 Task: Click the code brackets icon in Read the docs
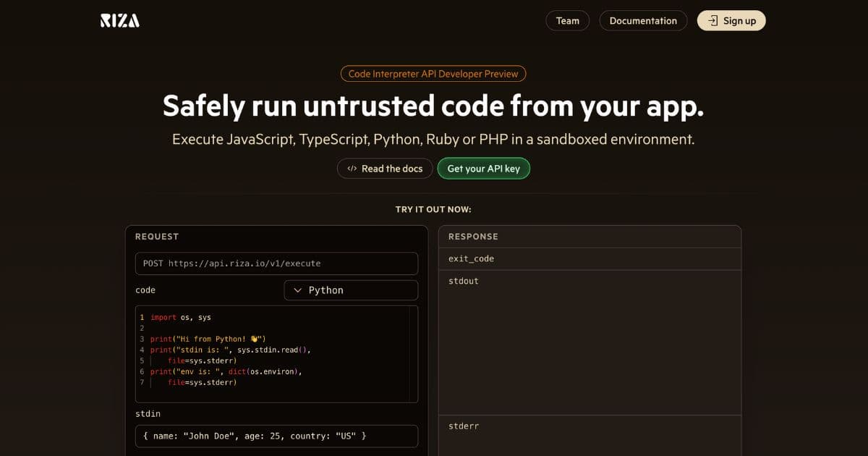click(352, 169)
